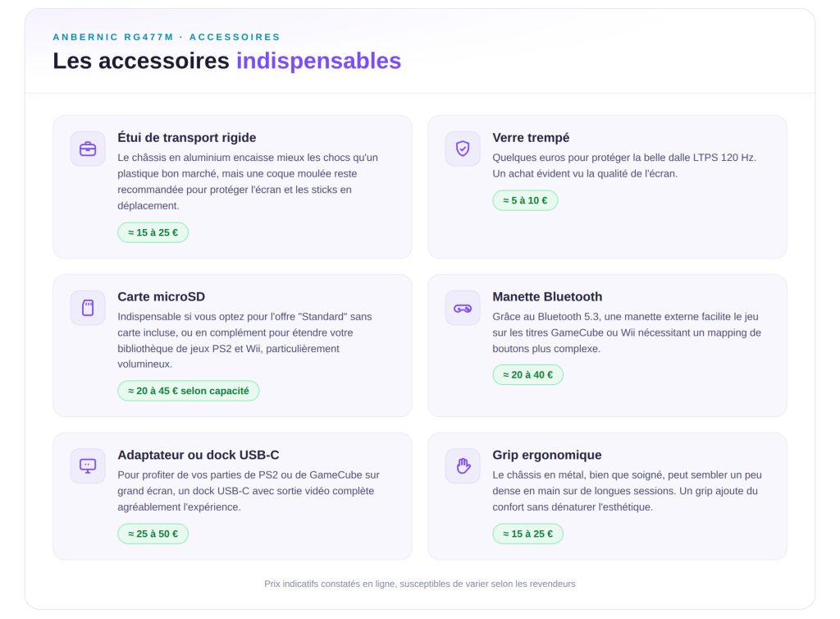
Task: Click the ≈ 20 à 45 € selon capacité badge
Action: click(189, 391)
